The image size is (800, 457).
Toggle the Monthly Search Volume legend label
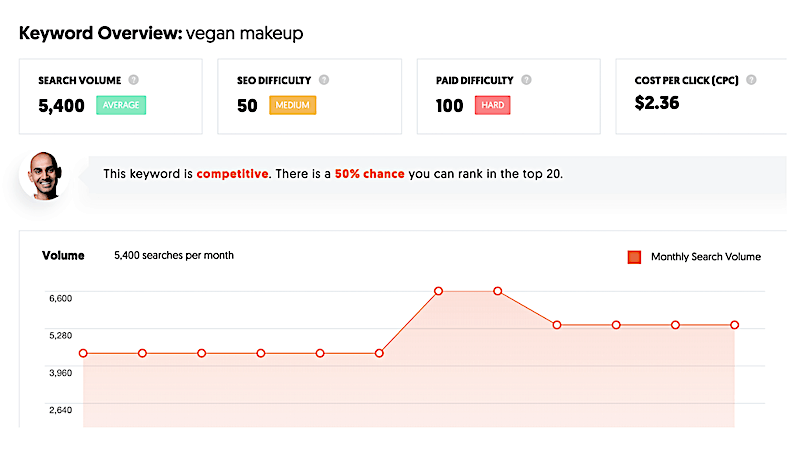[706, 257]
